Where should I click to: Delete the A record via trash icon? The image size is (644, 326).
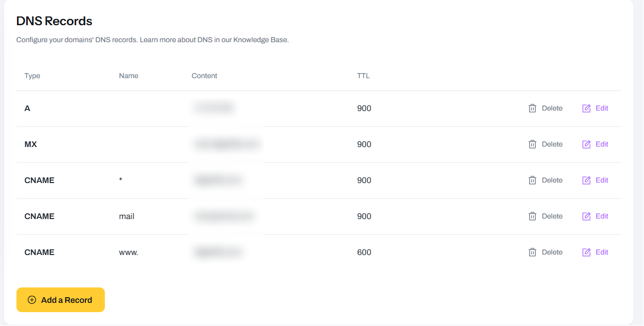coord(532,108)
